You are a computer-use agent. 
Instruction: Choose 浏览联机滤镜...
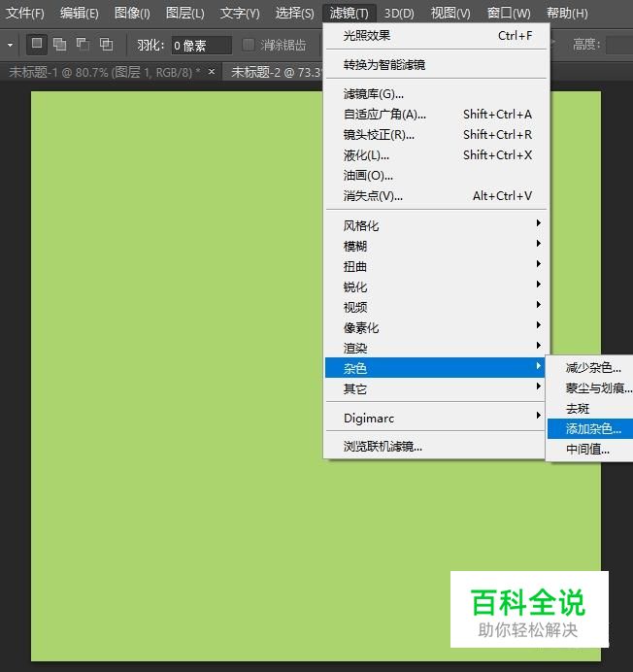[x=435, y=447]
